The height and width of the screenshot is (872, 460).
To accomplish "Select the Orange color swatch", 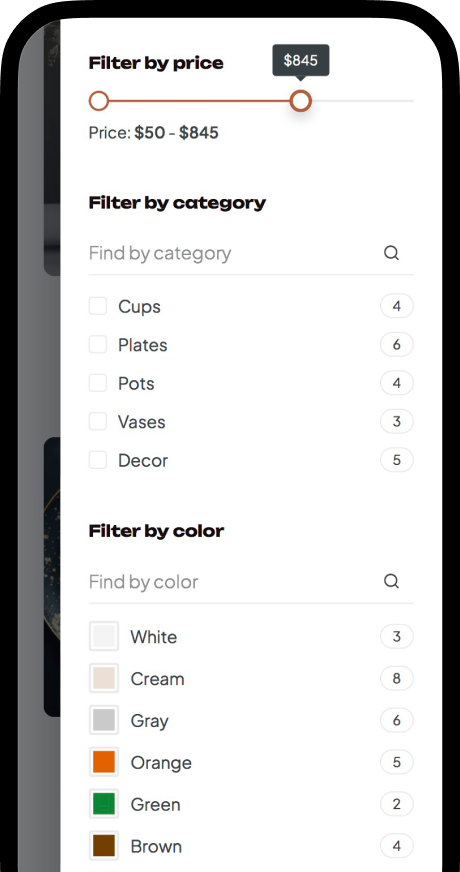I will (x=104, y=762).
